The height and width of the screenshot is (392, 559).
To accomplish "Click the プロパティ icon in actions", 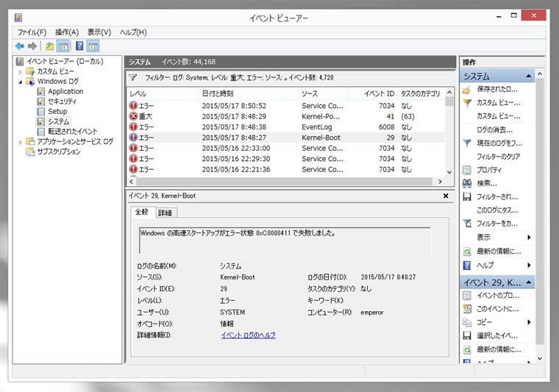I will pos(466,170).
